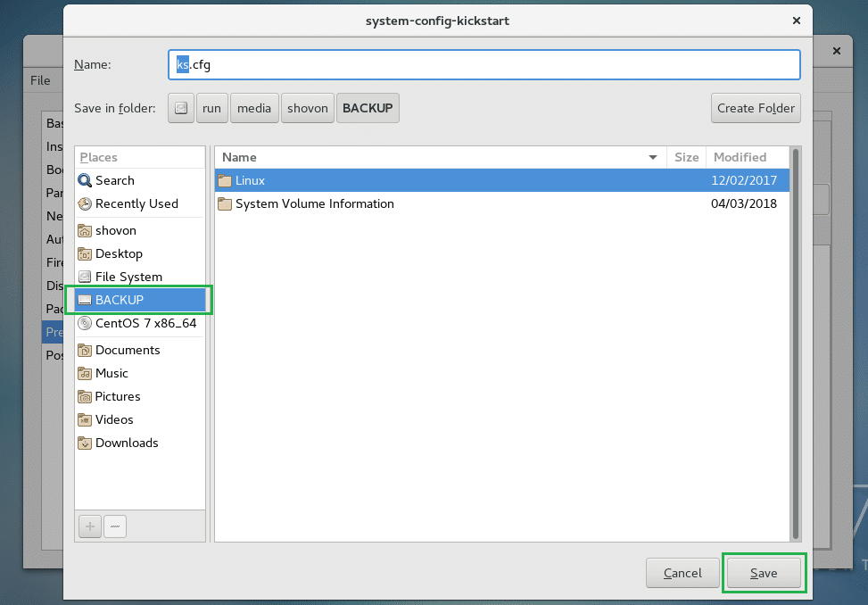Screen dimensions: 868x605
Task: Click the 12/02/2017 modified date
Action: click(744, 180)
